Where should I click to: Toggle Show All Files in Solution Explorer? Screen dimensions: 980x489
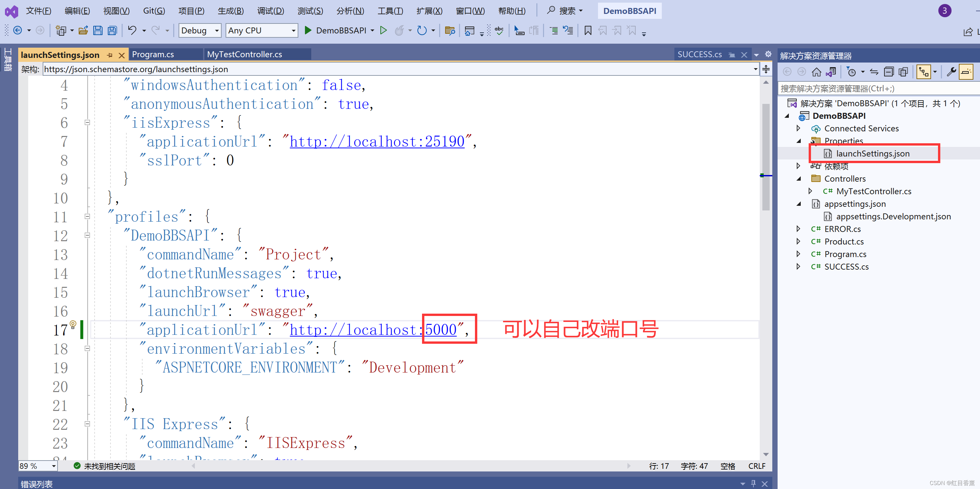click(x=903, y=71)
